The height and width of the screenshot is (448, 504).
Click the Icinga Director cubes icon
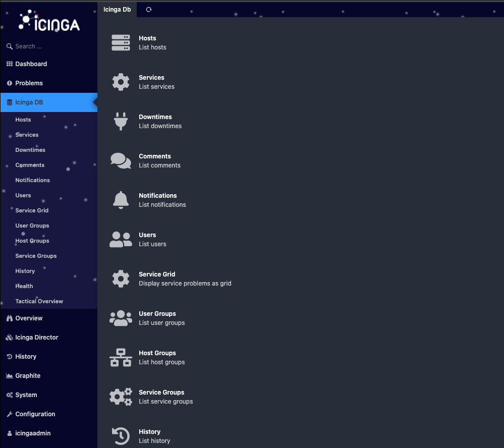(x=9, y=338)
